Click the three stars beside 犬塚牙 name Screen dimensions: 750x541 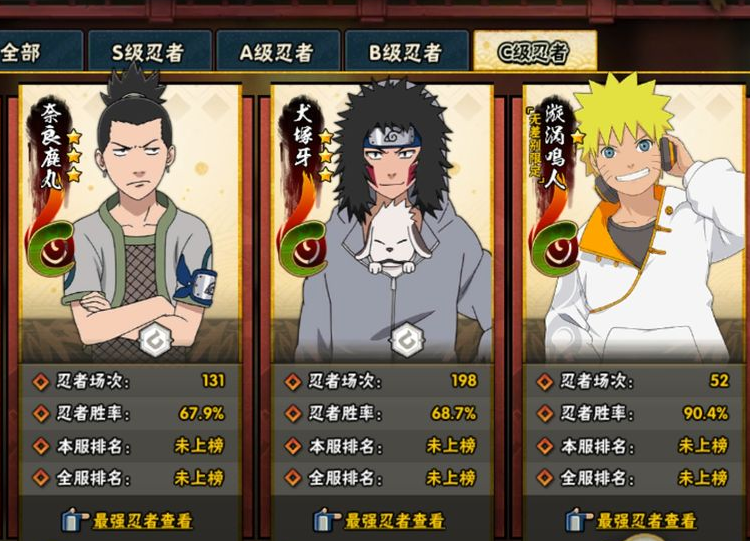pos(326,156)
